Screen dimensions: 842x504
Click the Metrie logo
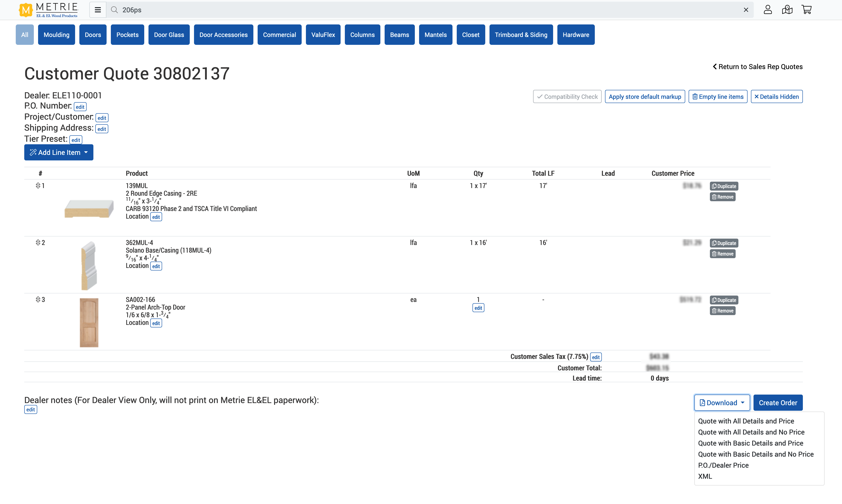point(48,10)
